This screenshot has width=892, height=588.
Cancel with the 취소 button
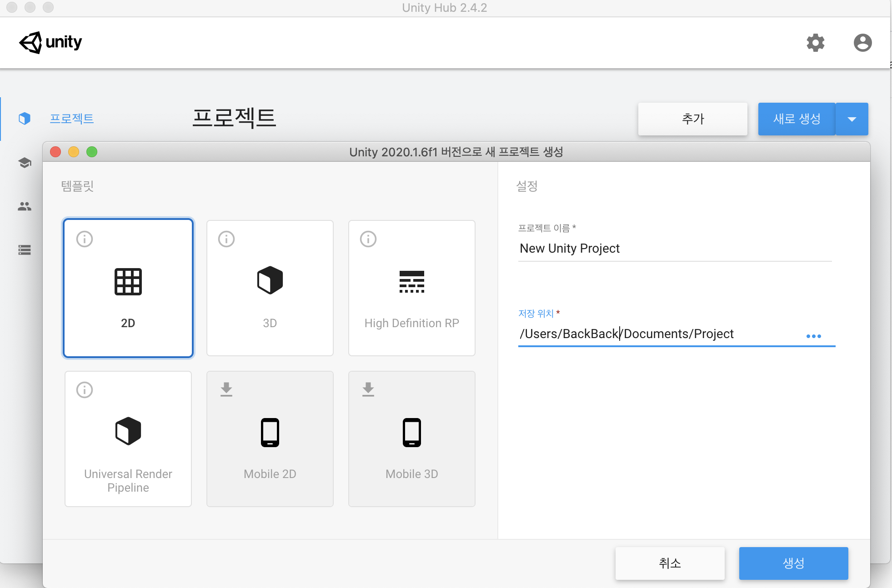pos(670,563)
